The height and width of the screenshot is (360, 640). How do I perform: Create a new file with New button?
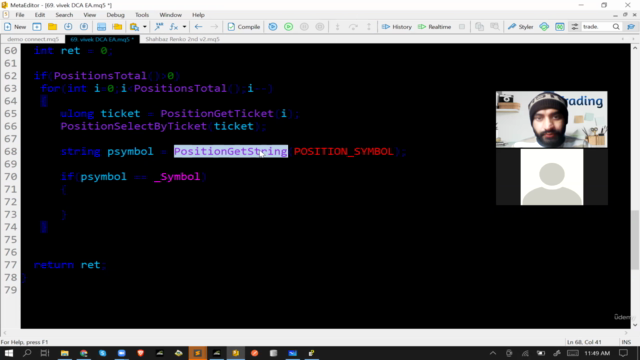[x=15, y=27]
